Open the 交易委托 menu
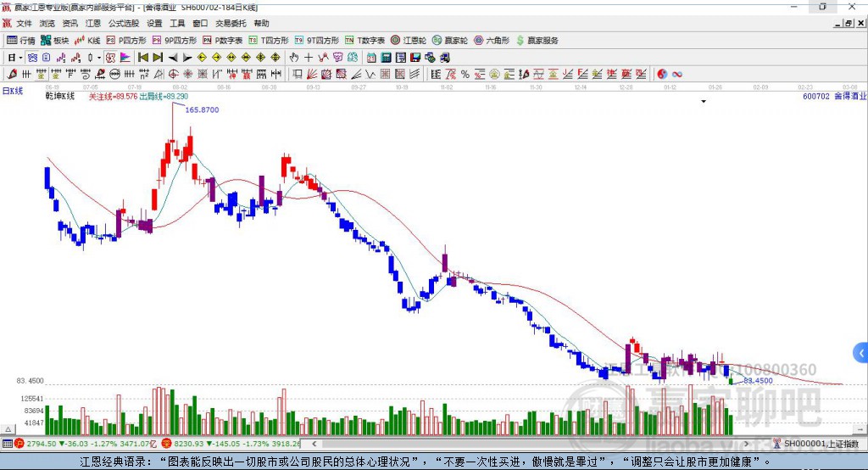The image size is (868, 470). [x=231, y=23]
